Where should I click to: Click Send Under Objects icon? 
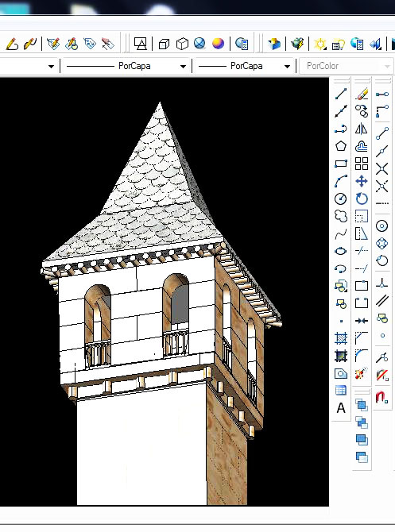tap(362, 457)
